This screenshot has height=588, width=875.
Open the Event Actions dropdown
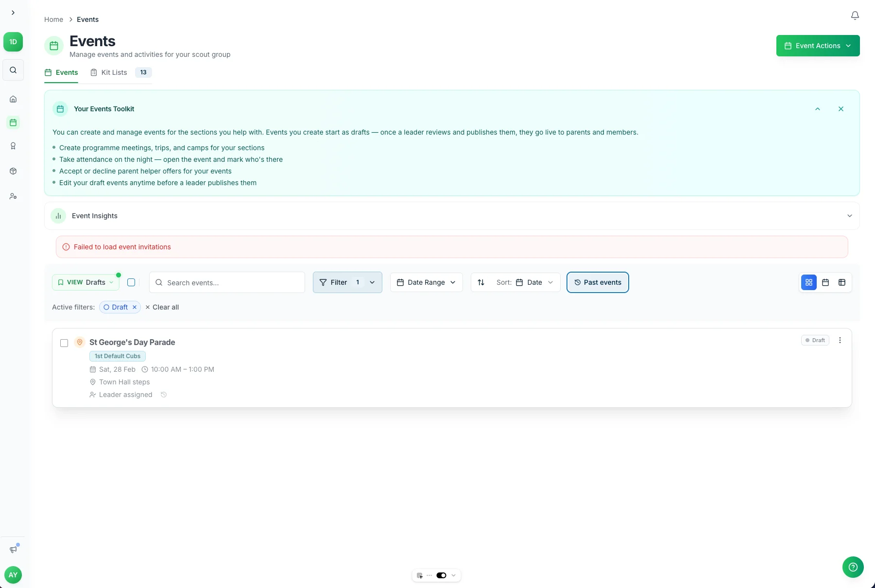point(818,46)
